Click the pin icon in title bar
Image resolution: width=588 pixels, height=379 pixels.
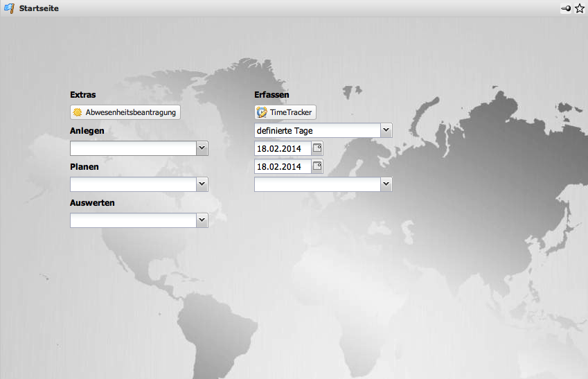coord(566,8)
